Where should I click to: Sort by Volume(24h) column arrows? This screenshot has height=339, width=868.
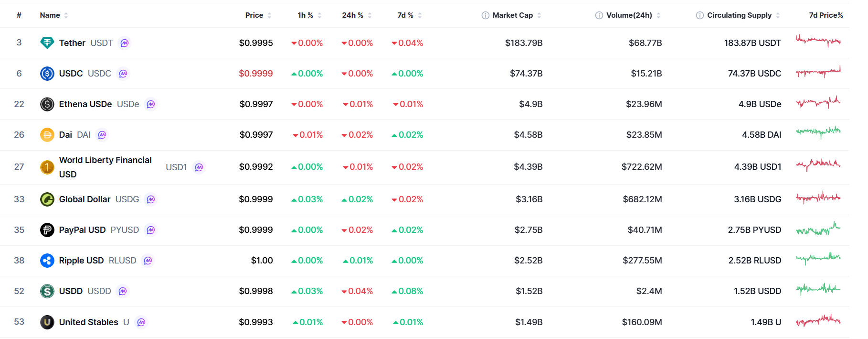click(658, 15)
